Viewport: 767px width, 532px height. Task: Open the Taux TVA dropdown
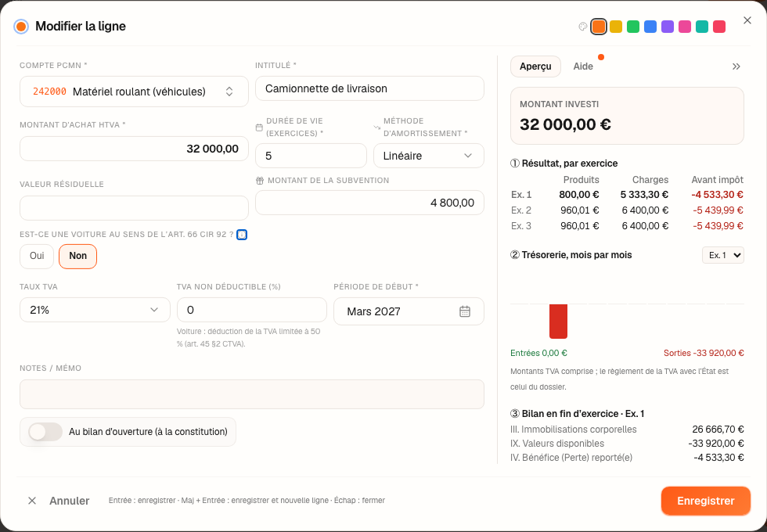(95, 310)
